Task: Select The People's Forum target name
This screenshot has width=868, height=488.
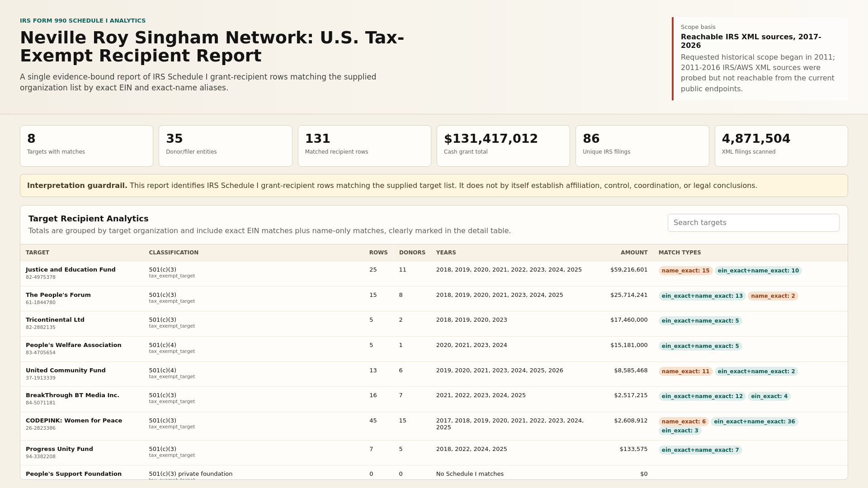Action: [58, 295]
